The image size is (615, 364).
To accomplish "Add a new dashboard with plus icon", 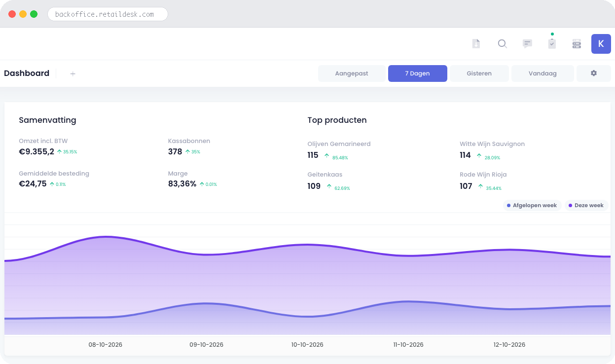I will 72,73.
